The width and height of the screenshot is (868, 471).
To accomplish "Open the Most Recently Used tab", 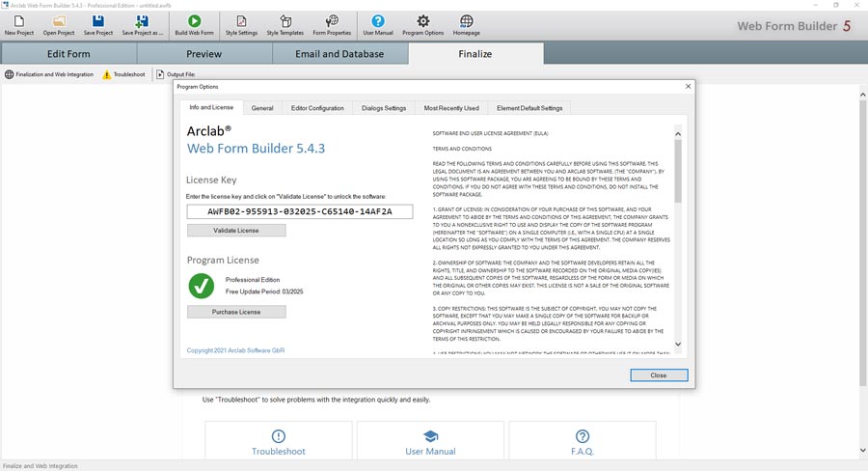I will click(x=451, y=108).
